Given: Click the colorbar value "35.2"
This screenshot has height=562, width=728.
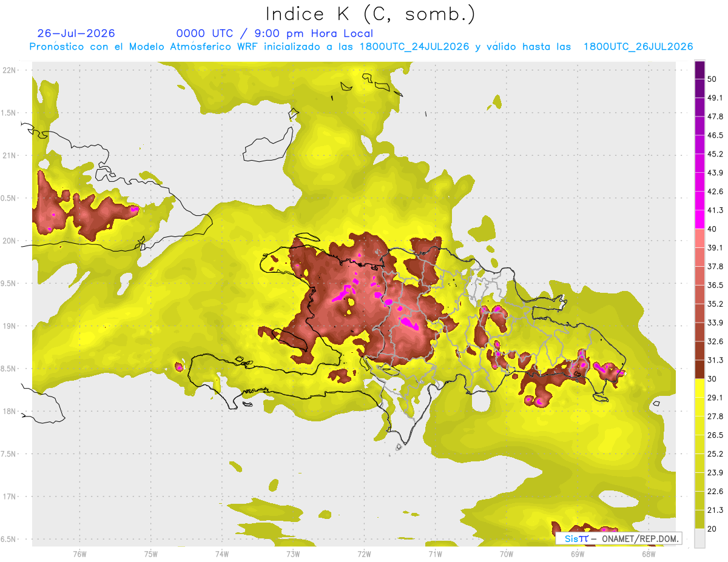Looking at the screenshot, I should click(715, 304).
